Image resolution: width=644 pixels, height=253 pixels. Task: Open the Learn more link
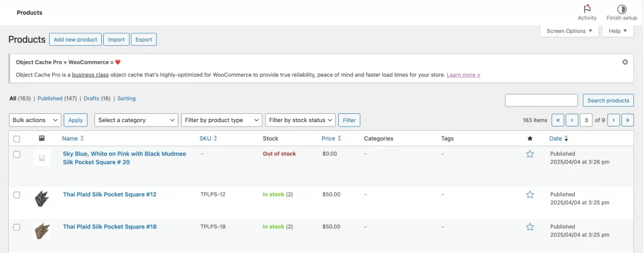click(x=463, y=75)
